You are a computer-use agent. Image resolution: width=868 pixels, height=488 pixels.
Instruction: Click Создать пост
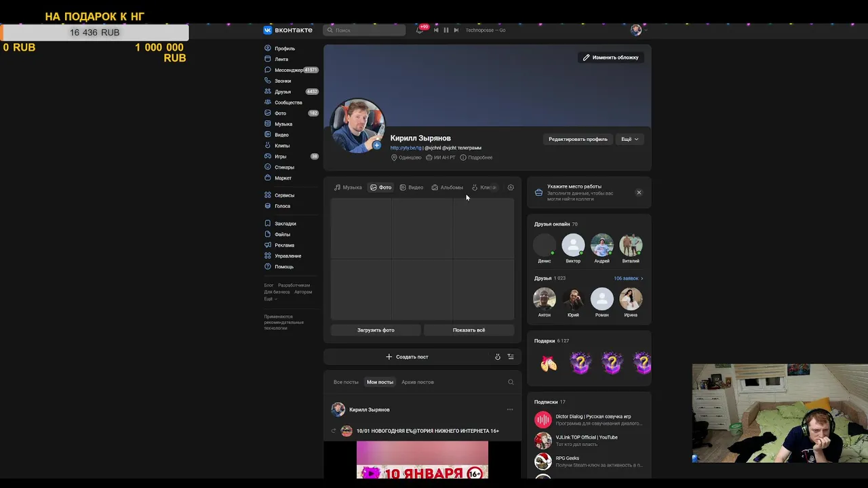coord(407,357)
